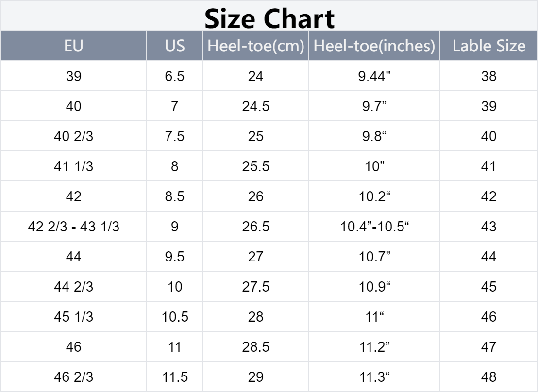Click the EU column header
The image size is (538, 392).
[73, 46]
